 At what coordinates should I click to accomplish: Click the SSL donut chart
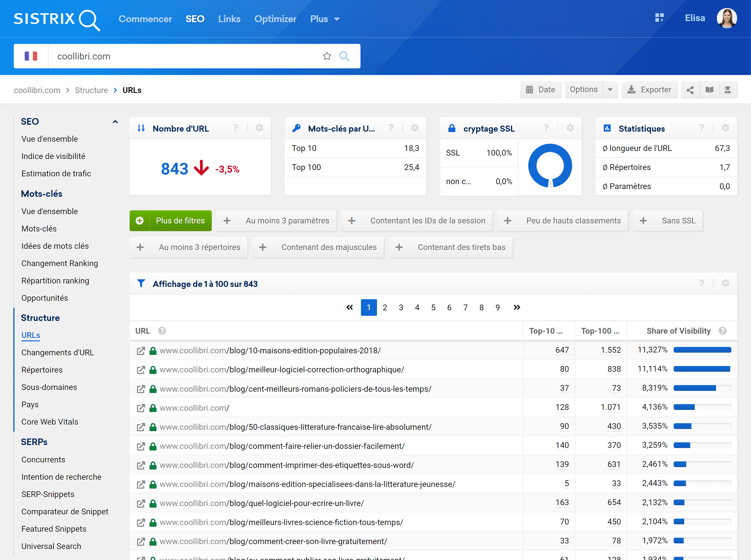tap(550, 166)
